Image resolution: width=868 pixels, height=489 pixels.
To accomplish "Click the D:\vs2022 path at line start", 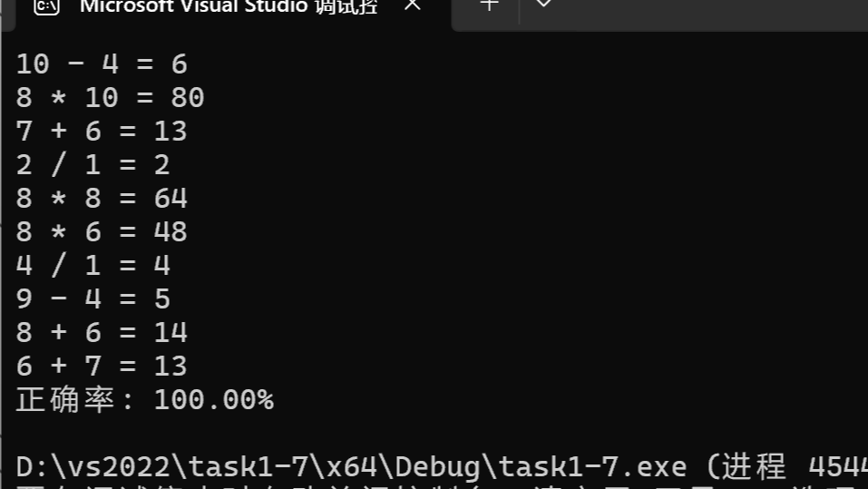I will point(93,467).
